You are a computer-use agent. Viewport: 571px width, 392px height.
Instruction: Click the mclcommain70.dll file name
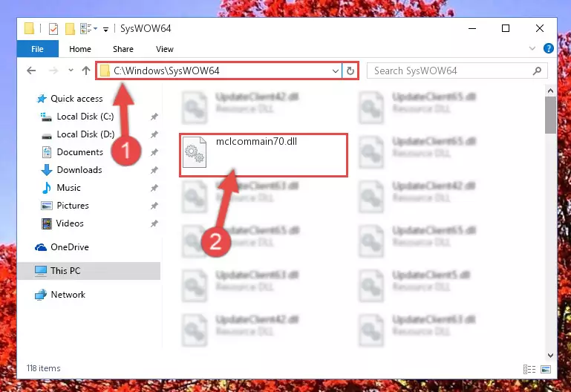(257, 142)
